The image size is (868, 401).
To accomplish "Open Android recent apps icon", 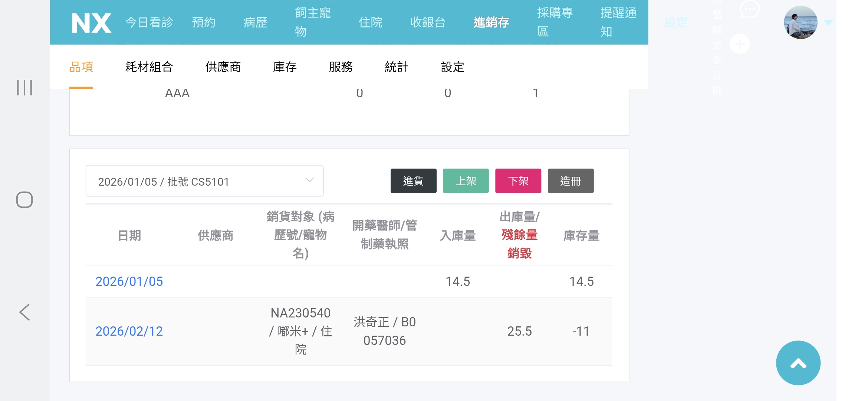I will 24,88.
